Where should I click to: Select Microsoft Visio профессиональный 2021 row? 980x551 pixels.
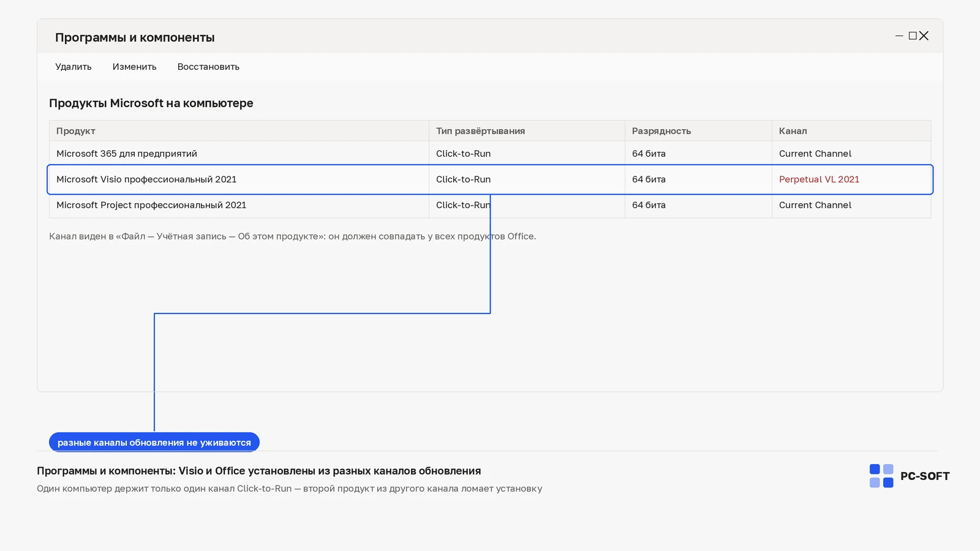[x=490, y=179]
